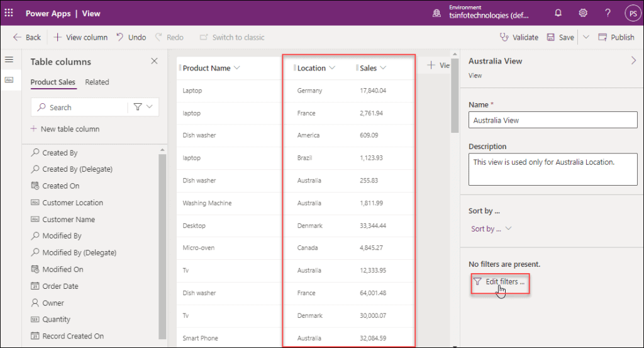Open the notifications bell

pos(558,13)
